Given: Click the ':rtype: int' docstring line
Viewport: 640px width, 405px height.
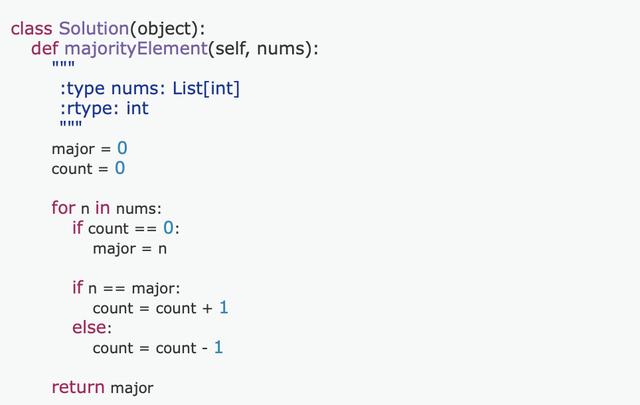Looking at the screenshot, I should pos(104,108).
